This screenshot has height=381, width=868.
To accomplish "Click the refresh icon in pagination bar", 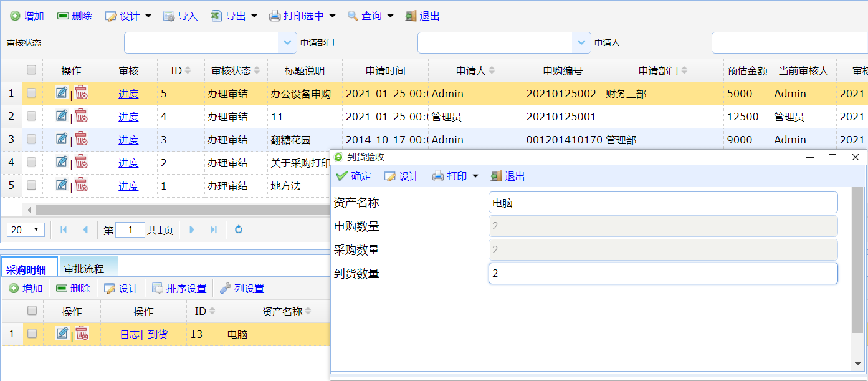I will [238, 229].
